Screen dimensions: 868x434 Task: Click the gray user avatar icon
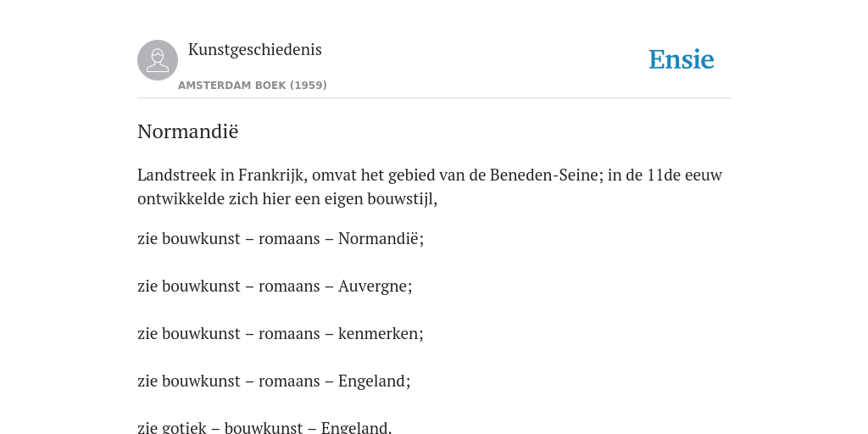158,60
